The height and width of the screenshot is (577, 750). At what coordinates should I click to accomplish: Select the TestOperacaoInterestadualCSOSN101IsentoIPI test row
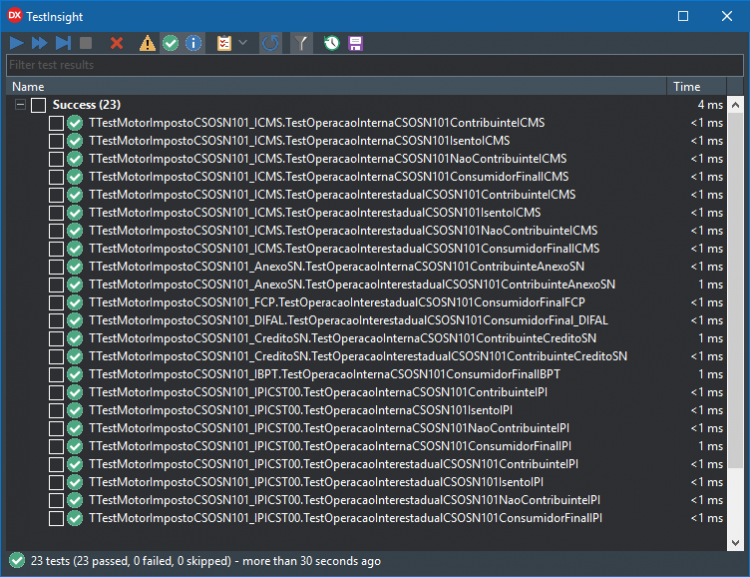pos(367,482)
